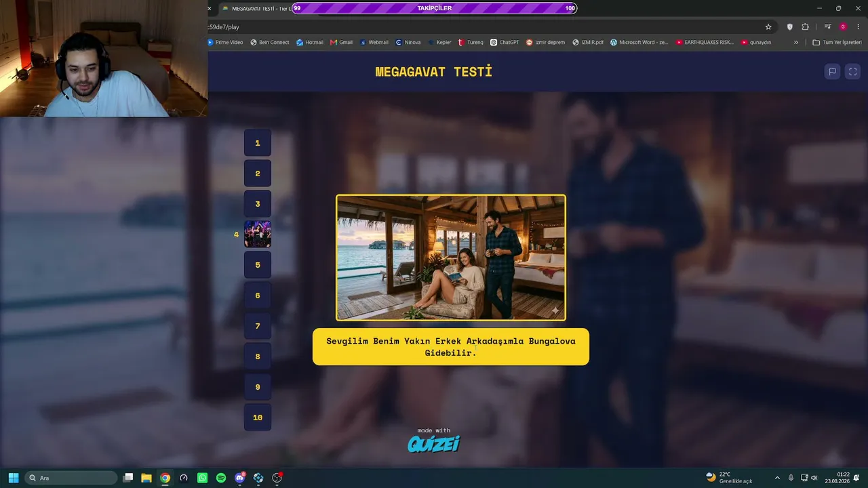This screenshot has width=868, height=488.
Task: Open the weather widget showing 22°C
Action: [729, 478]
